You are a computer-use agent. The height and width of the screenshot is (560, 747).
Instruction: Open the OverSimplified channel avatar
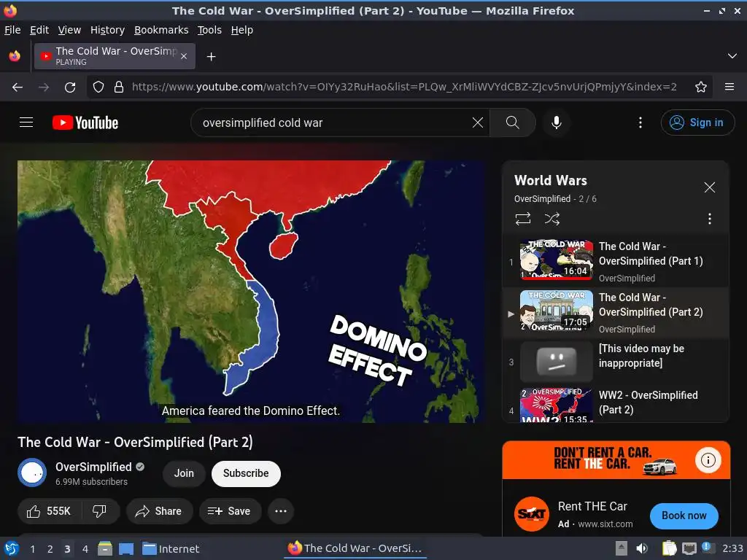[x=32, y=472]
